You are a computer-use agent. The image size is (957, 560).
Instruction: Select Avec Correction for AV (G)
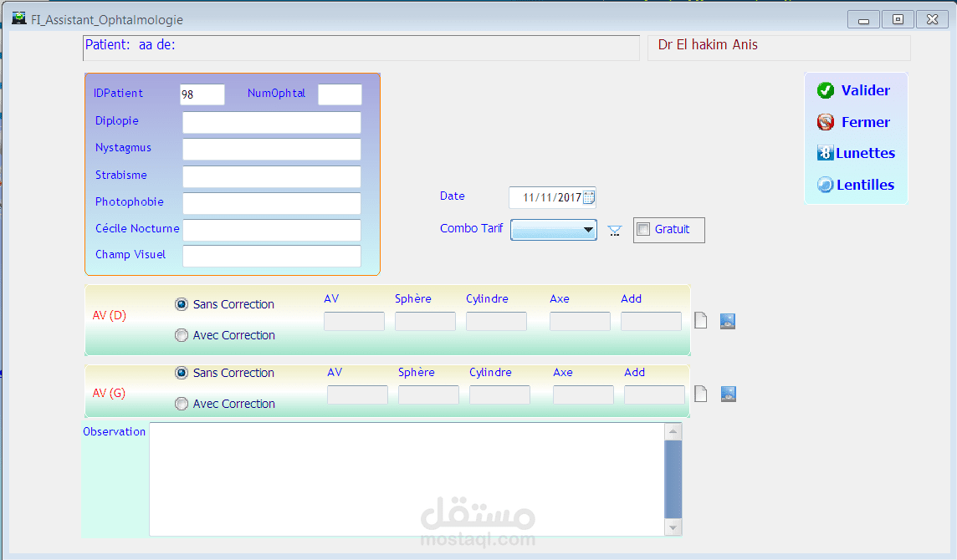coord(182,404)
